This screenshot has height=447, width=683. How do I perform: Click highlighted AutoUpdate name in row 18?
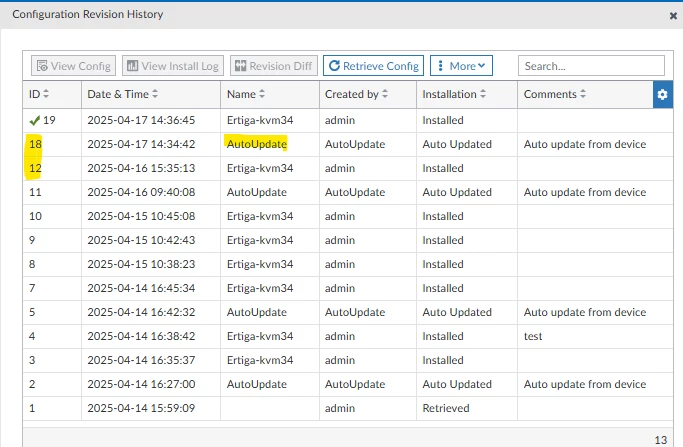257,144
